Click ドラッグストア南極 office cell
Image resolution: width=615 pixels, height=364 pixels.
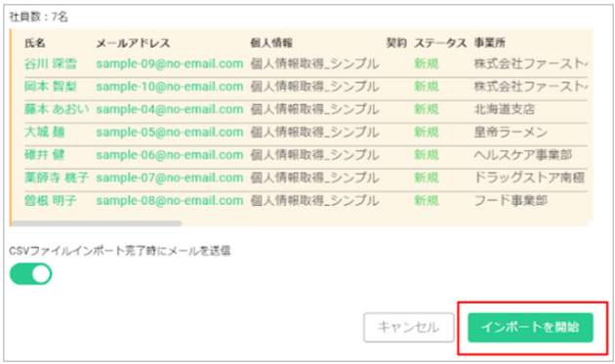(x=529, y=178)
